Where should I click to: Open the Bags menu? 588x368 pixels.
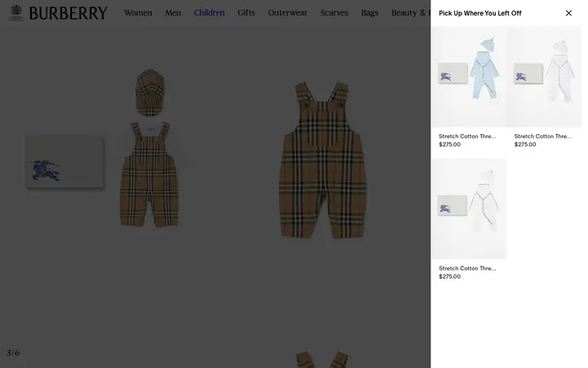[x=370, y=13]
